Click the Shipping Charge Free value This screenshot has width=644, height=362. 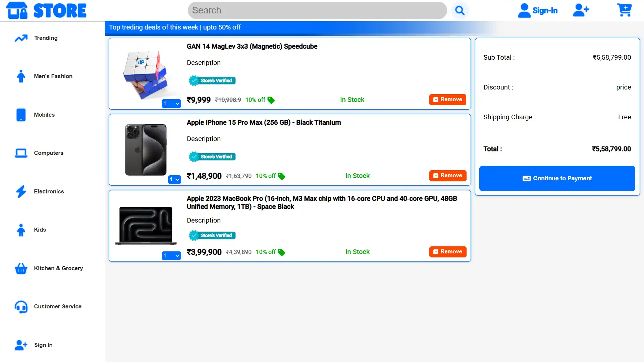tap(625, 117)
